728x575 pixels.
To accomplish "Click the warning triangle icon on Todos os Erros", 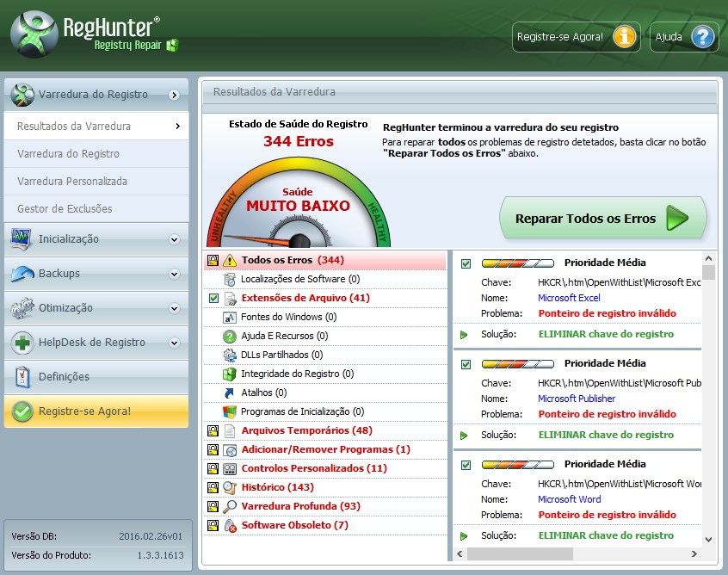I will 230,261.
